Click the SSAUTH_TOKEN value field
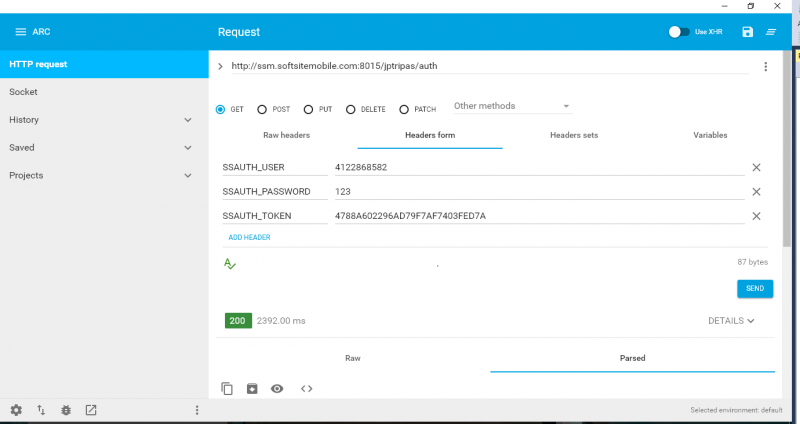 pos(539,216)
